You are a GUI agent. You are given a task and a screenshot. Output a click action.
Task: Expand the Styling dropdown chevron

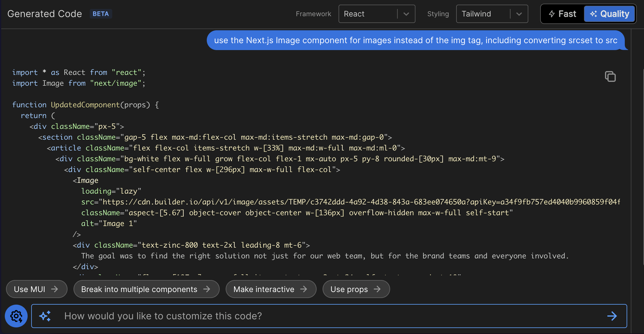[x=519, y=14]
